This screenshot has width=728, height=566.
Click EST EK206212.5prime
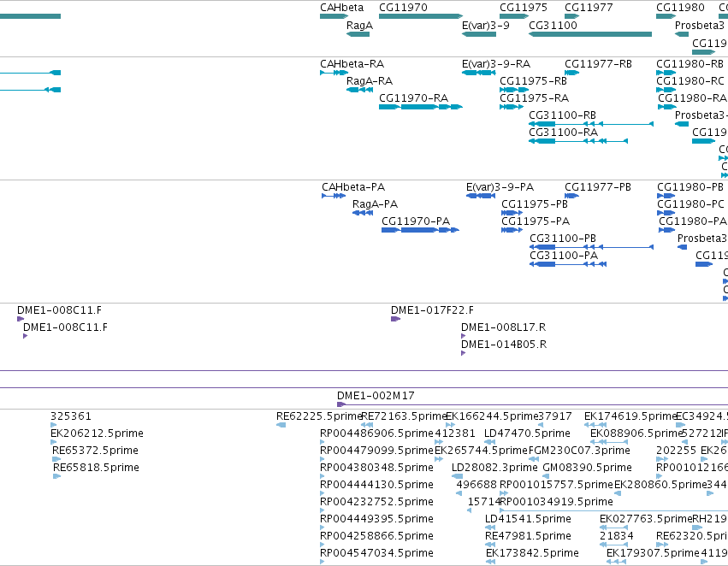pyautogui.click(x=97, y=433)
